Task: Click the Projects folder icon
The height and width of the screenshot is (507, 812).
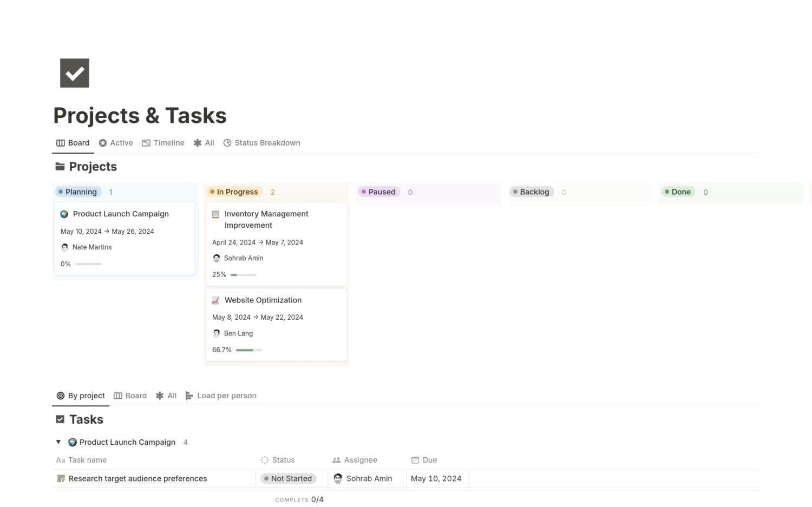Action: (60, 167)
